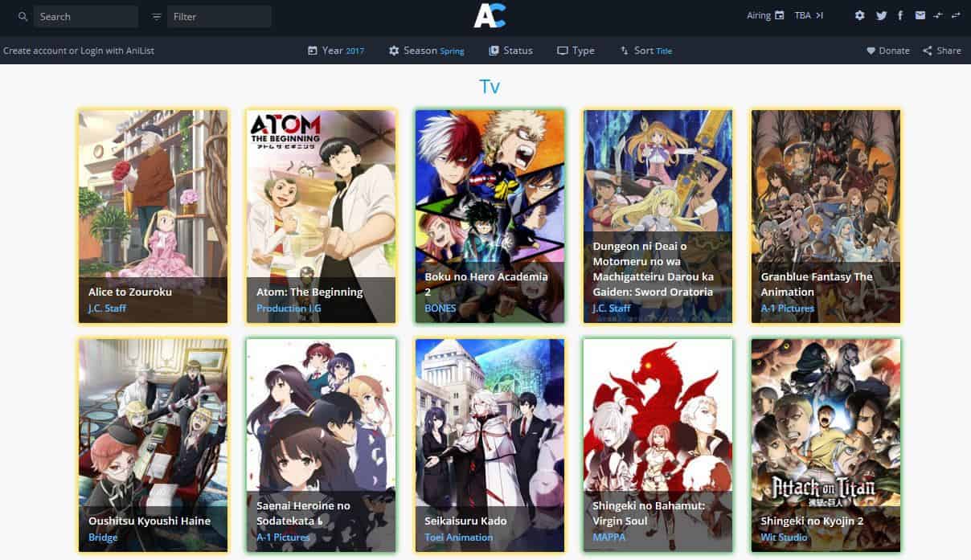Open the Saenai Heroine no Sodatekata poster
Image resolution: width=971 pixels, height=560 pixels.
(322, 445)
